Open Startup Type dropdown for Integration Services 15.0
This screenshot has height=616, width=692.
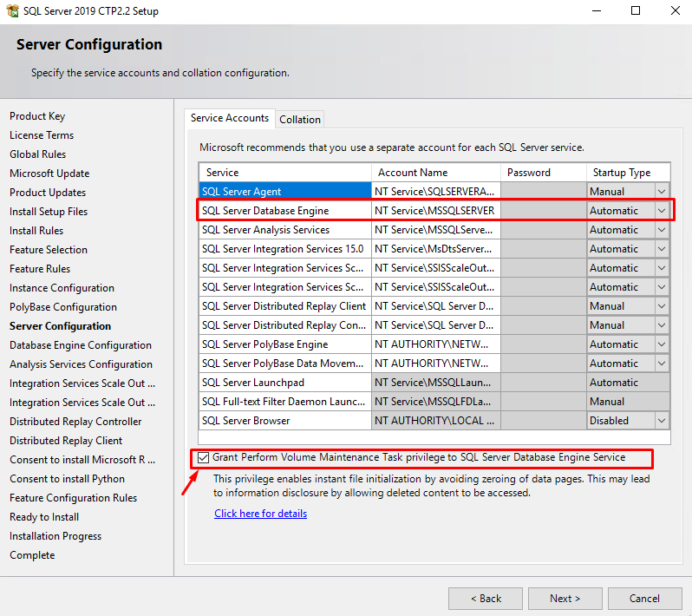pyautogui.click(x=661, y=249)
